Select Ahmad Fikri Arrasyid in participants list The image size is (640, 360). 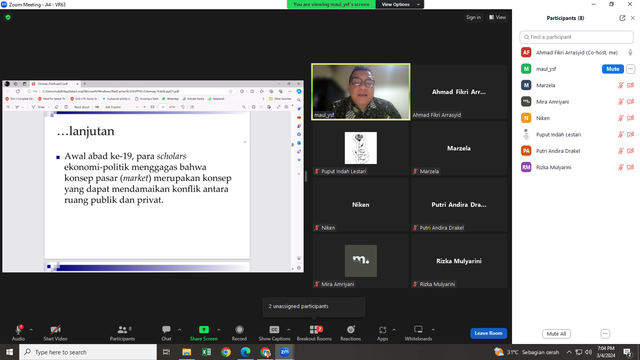pyautogui.click(x=576, y=53)
